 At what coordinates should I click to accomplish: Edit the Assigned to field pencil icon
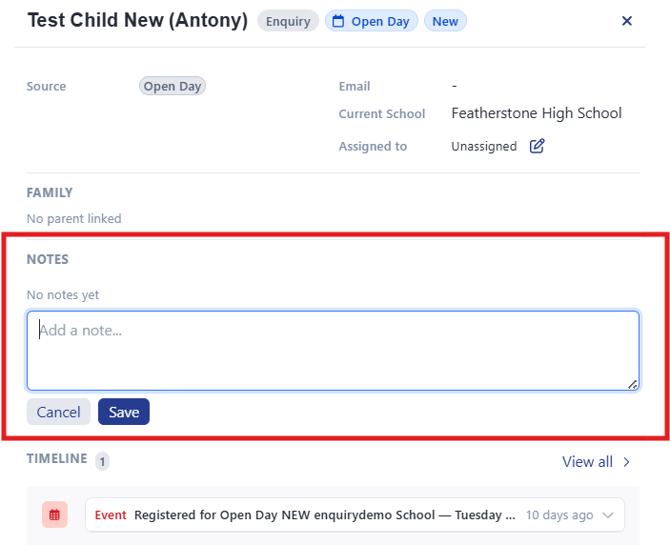click(x=537, y=146)
